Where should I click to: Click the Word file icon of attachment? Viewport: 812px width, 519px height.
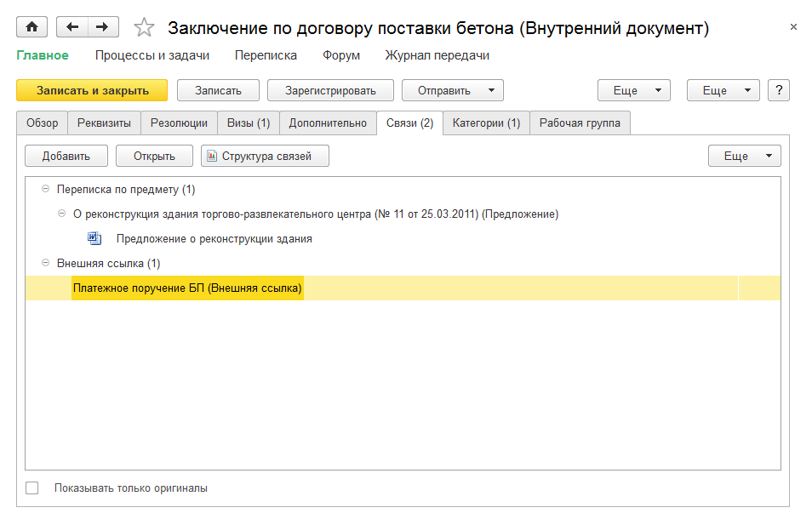(94, 239)
